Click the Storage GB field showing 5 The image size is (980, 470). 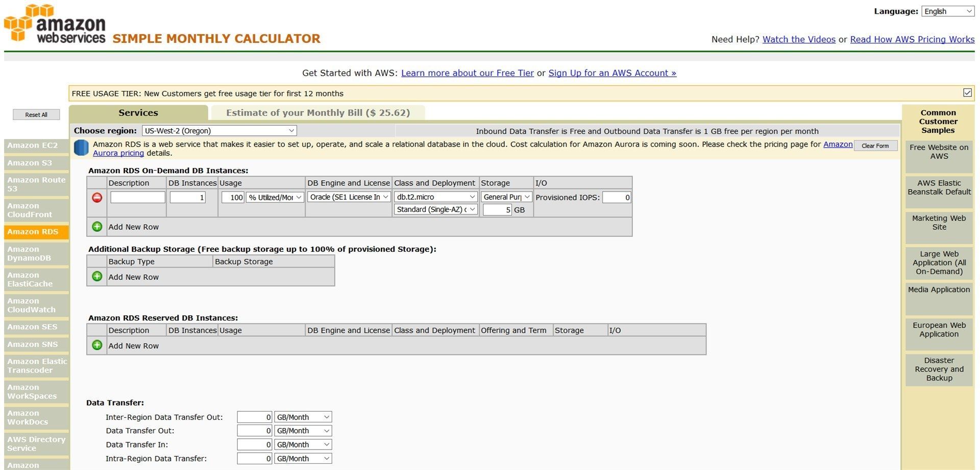point(497,210)
